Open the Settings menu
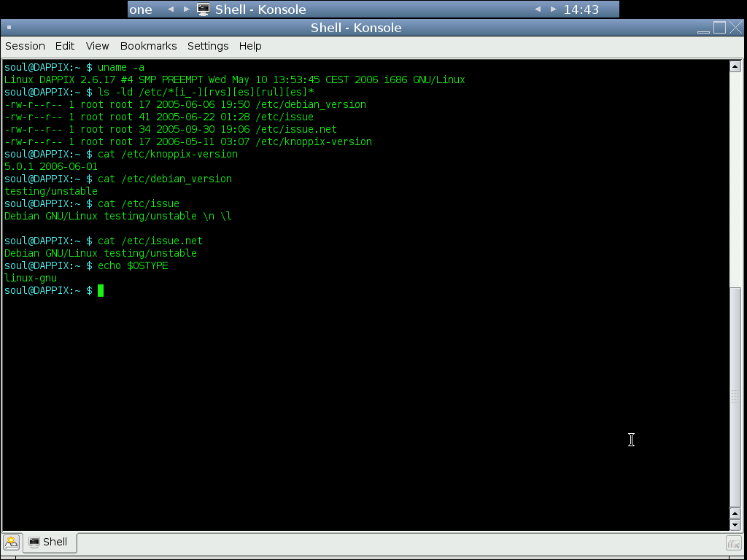Screen dimensions: 747x560 (208, 46)
